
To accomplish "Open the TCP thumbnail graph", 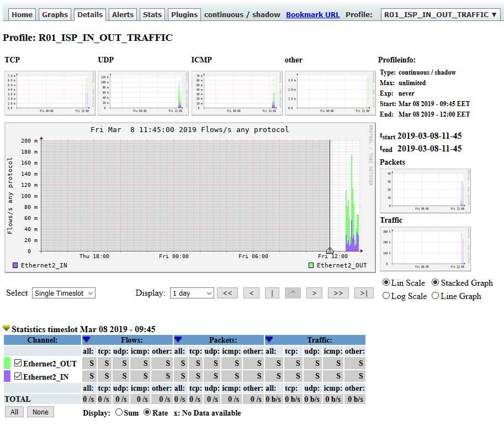I will (50, 93).
